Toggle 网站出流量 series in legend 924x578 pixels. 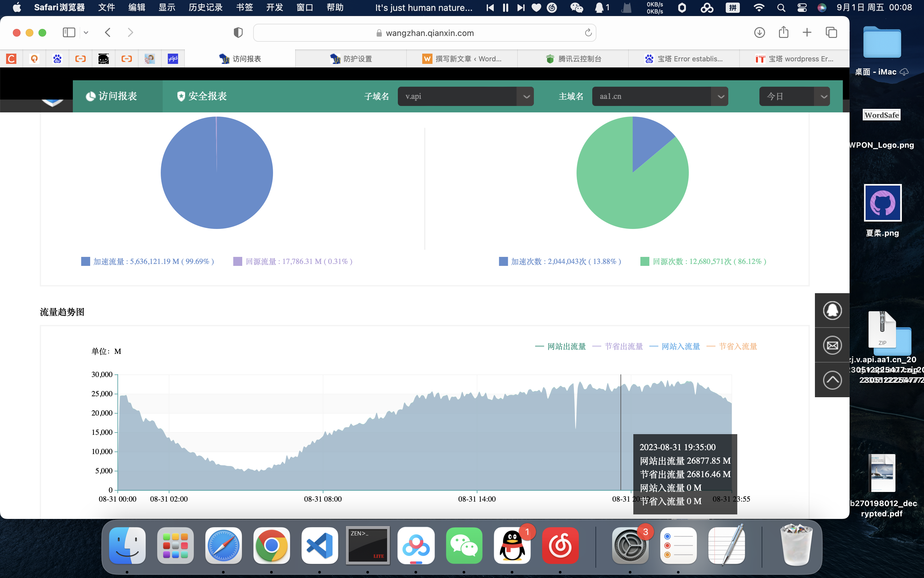tap(560, 346)
